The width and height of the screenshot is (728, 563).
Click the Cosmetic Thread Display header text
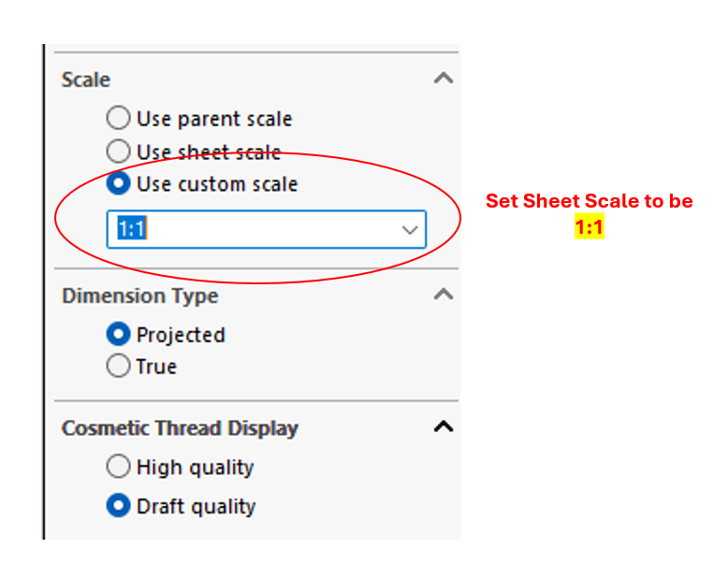coord(180,428)
